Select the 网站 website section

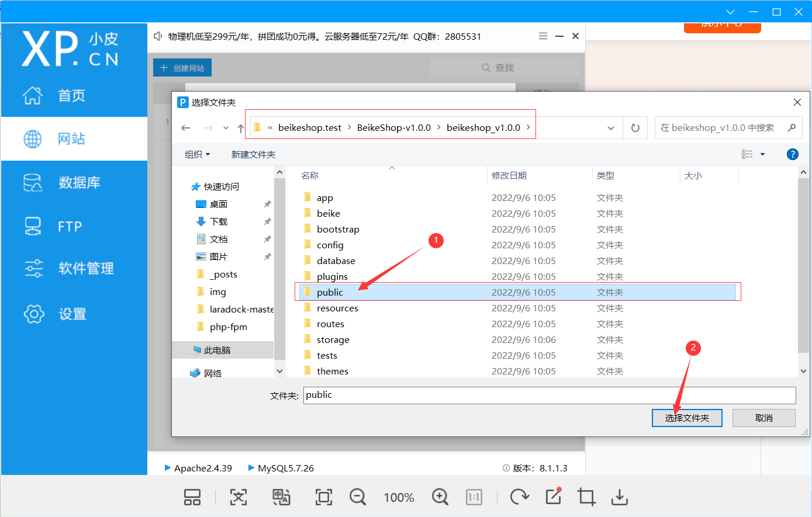73,138
